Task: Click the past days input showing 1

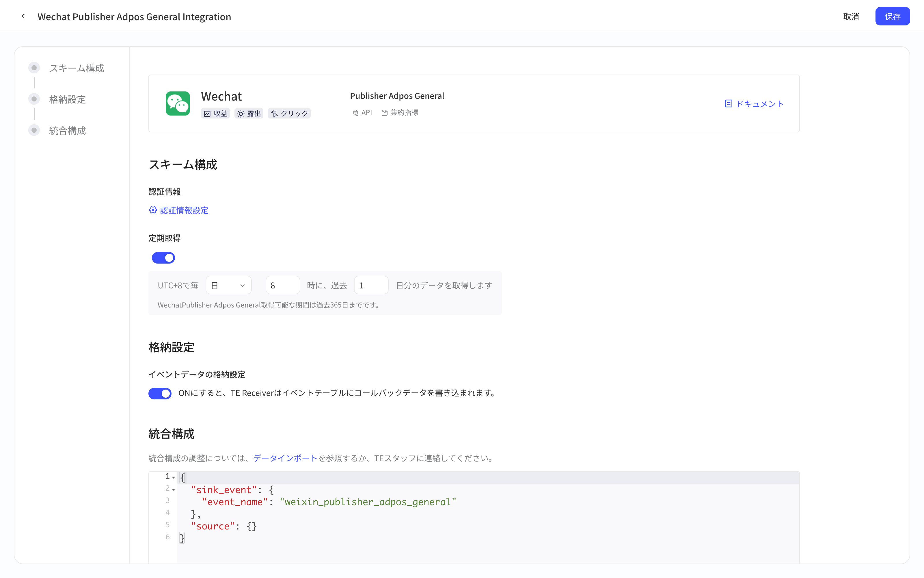Action: [371, 285]
